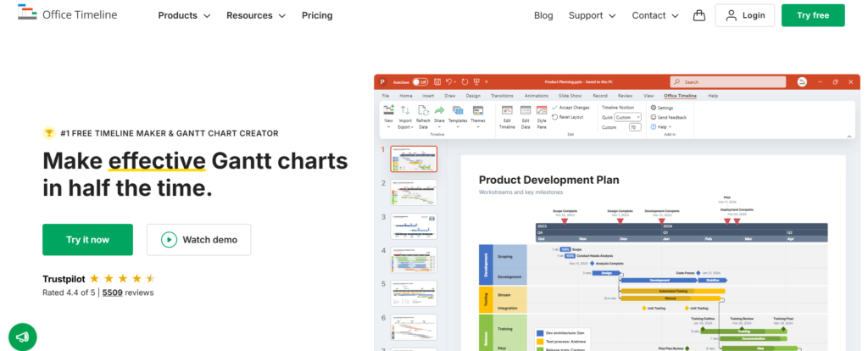868x351 pixels.
Task: Select slide 6 thumbnail
Action: (414, 327)
